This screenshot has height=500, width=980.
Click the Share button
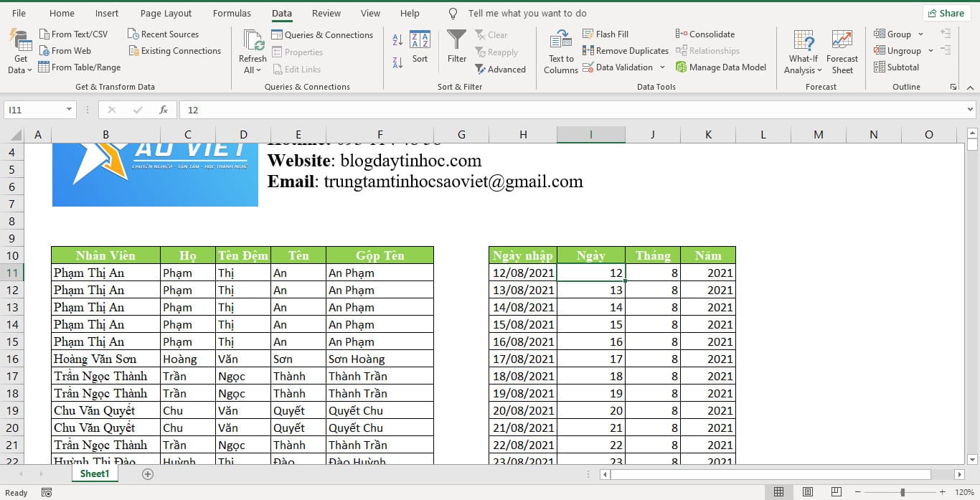(x=946, y=13)
